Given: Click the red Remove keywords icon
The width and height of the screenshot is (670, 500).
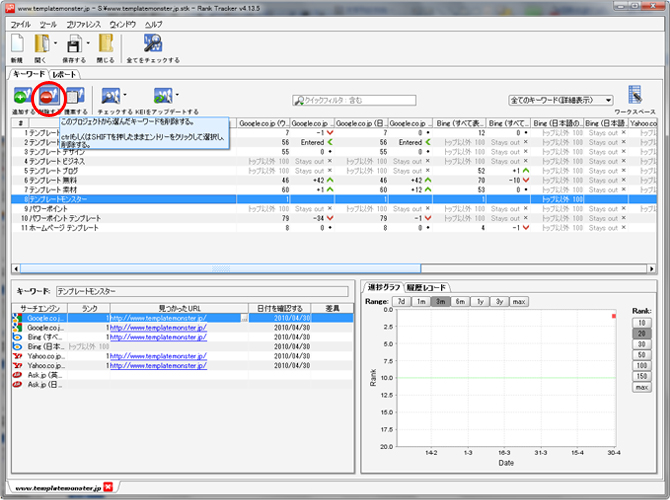Looking at the screenshot, I should (x=48, y=97).
